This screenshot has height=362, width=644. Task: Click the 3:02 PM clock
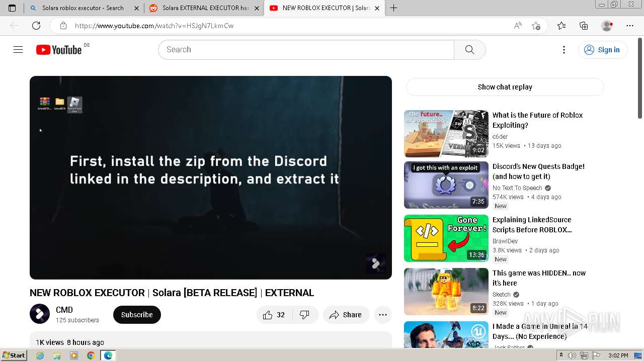[x=618, y=355]
